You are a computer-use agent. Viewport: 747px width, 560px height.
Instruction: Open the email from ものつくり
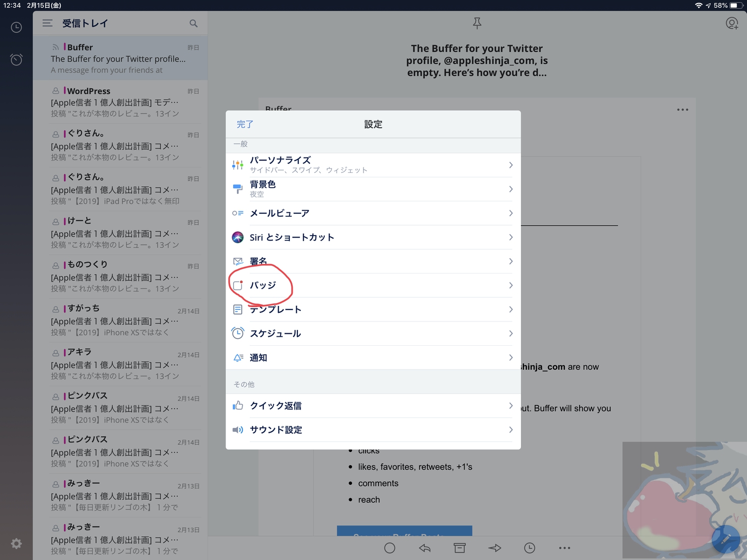pos(121,277)
